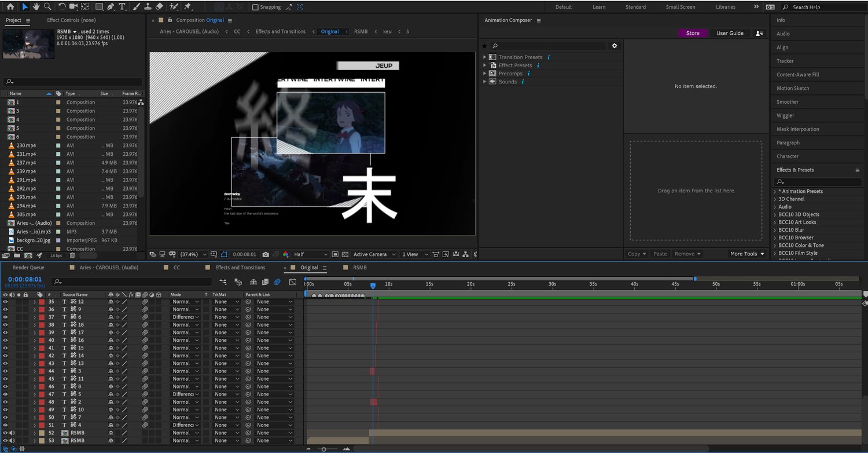This screenshot has height=453, width=868.
Task: Select the Horizontal Type tool
Action: click(x=122, y=6)
